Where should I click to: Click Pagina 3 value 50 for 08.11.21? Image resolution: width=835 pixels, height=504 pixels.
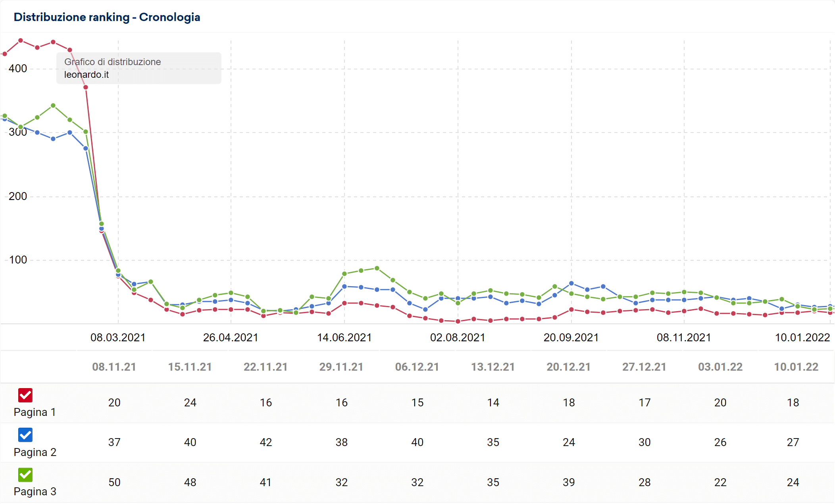[114, 483]
